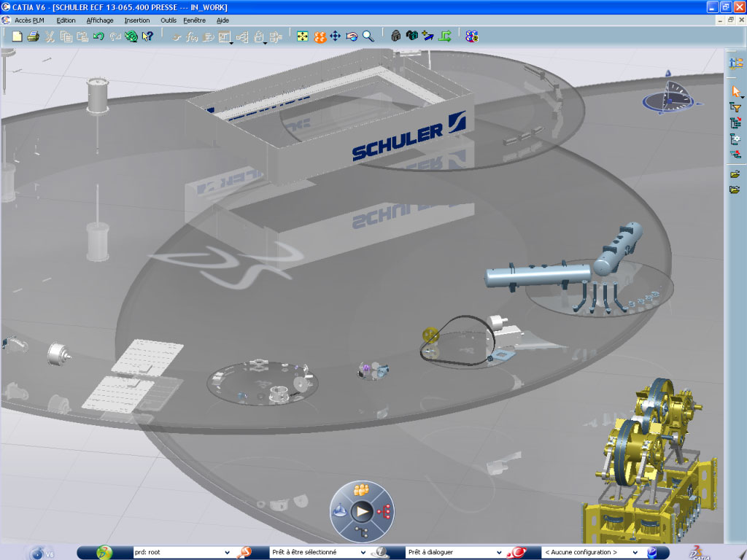Click the padlock icon in toolbar
This screenshot has width=747, height=560.
coord(396,36)
